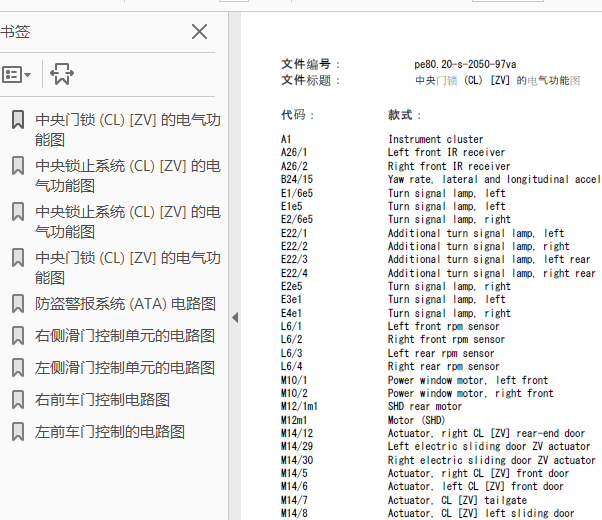Click bookmark icon beside 左侧滑门控制单元的电路图
The width and height of the screenshot is (602, 520).
pyautogui.click(x=18, y=368)
